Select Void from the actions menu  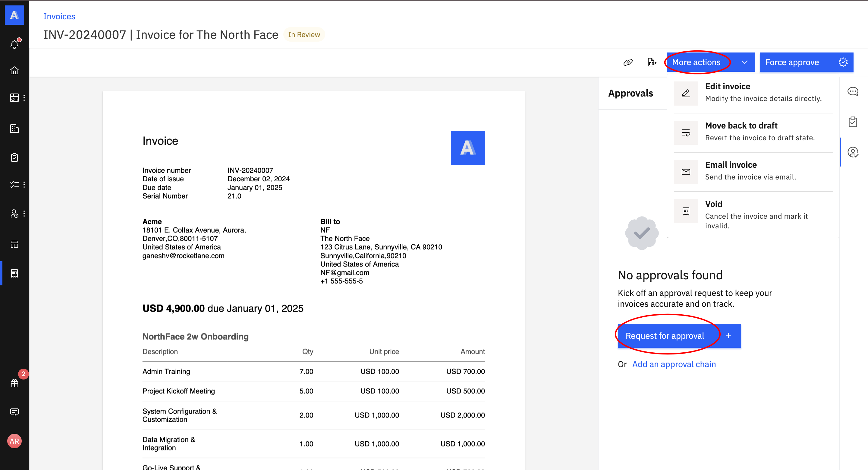point(753,214)
